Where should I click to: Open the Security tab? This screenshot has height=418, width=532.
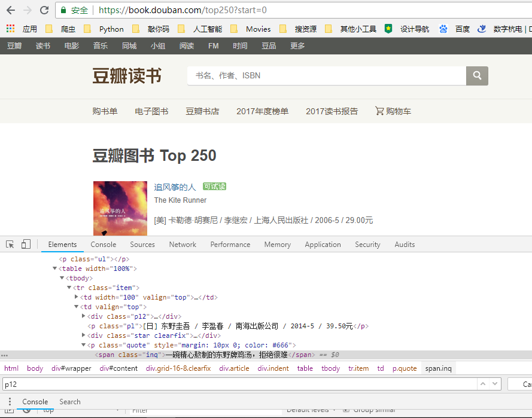coord(367,245)
